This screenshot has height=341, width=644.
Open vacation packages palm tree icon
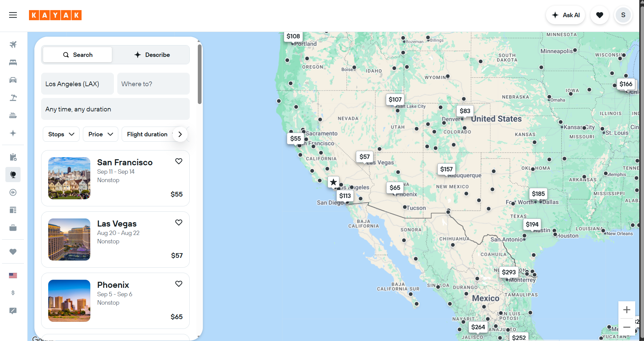(x=13, y=98)
